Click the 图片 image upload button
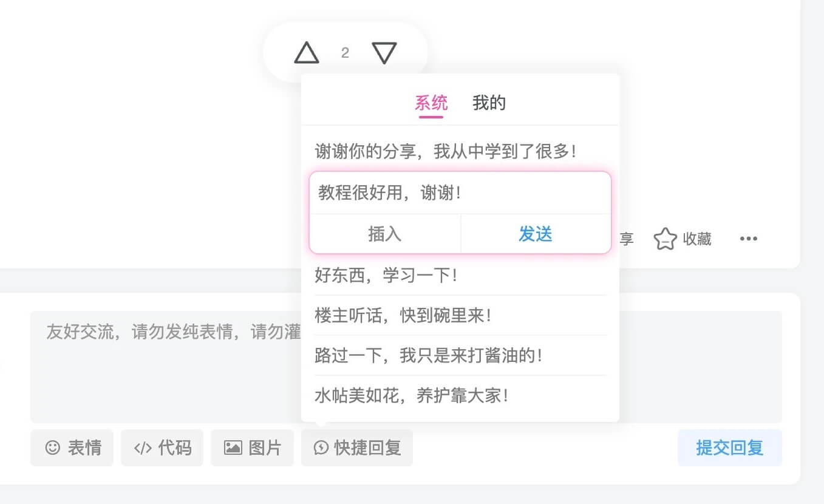This screenshot has height=504, width=824. click(252, 448)
